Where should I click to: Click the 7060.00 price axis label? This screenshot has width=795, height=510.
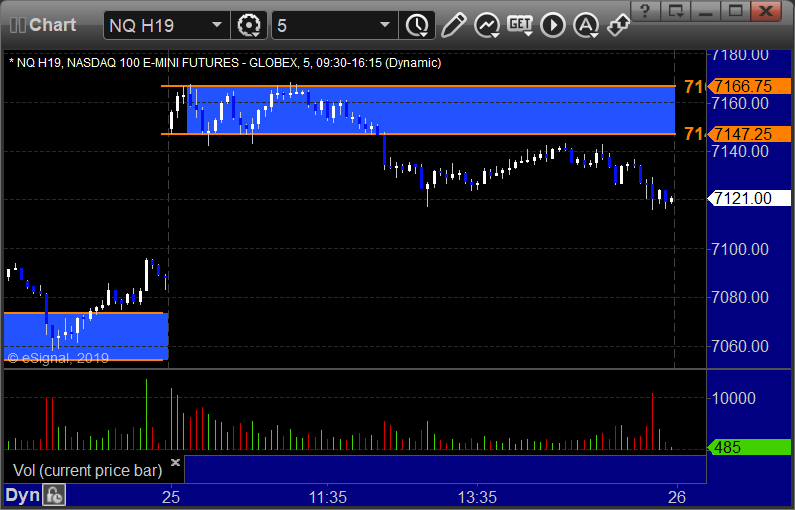click(740, 346)
